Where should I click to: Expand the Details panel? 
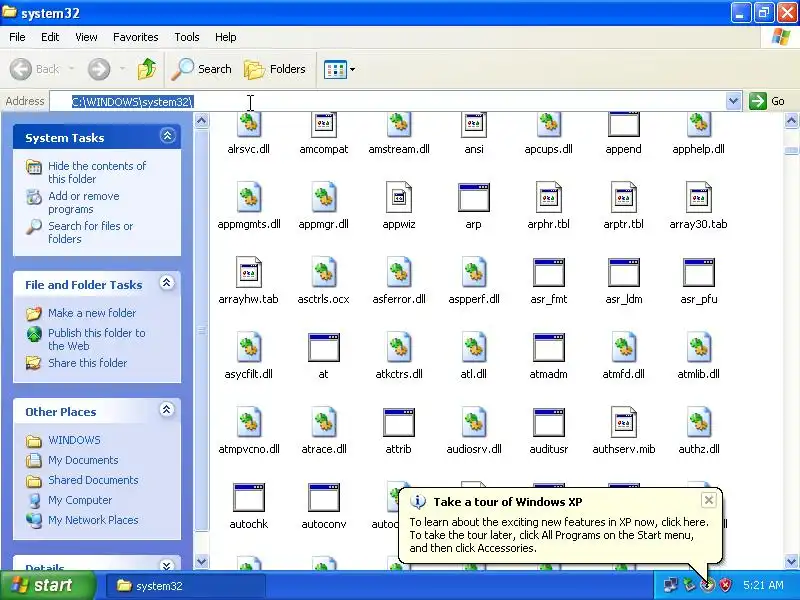[x=167, y=565]
